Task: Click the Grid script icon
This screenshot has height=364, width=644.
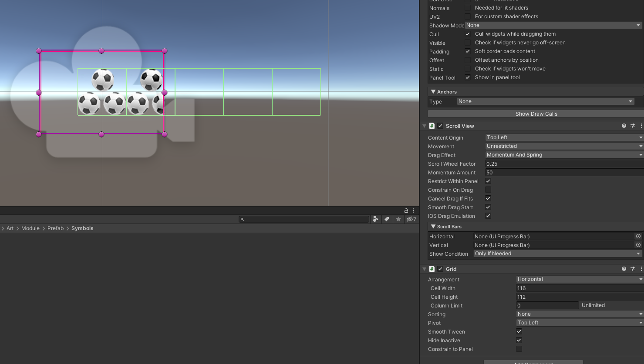Action: coord(432,269)
